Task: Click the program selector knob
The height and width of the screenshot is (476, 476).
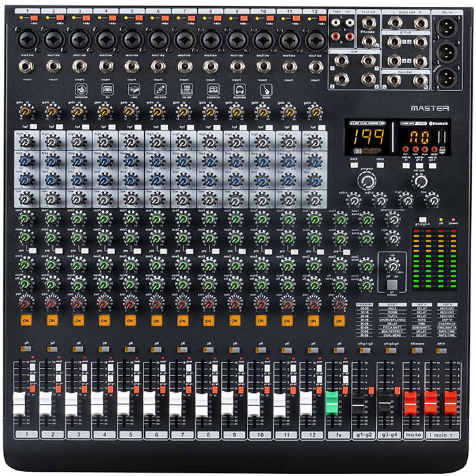Action: click(x=368, y=180)
